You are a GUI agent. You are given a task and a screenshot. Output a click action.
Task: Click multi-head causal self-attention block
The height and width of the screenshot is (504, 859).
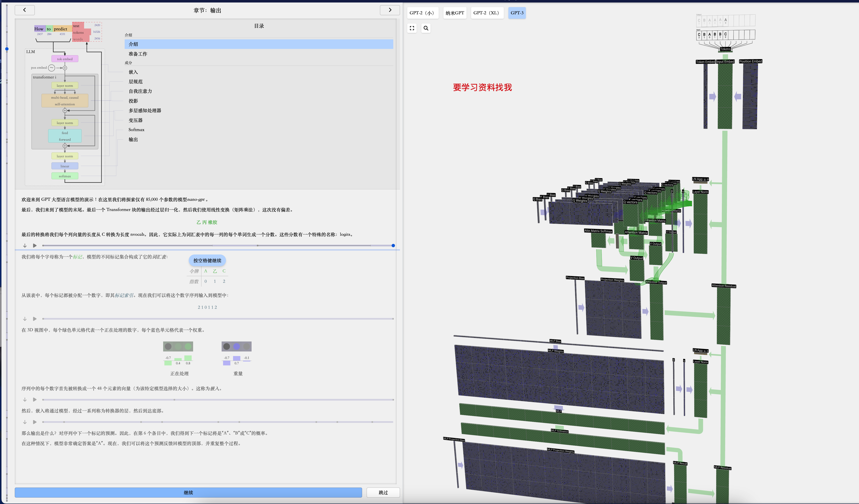tap(65, 101)
